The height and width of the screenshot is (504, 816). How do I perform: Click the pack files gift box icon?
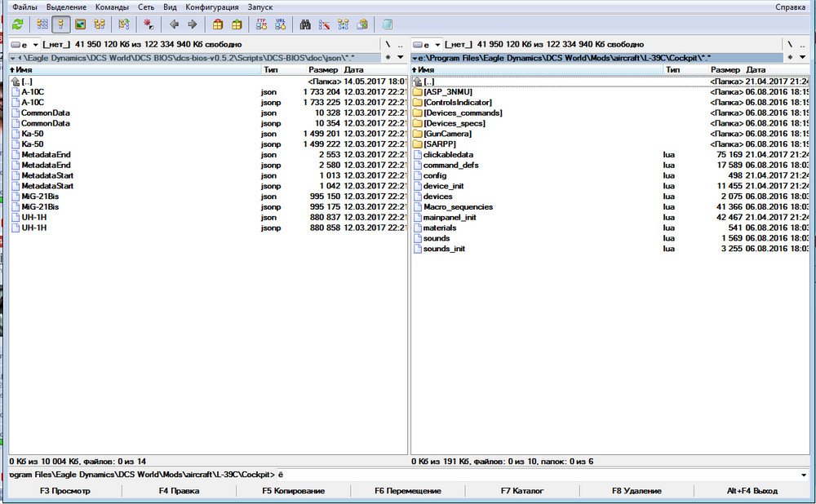tap(218, 24)
